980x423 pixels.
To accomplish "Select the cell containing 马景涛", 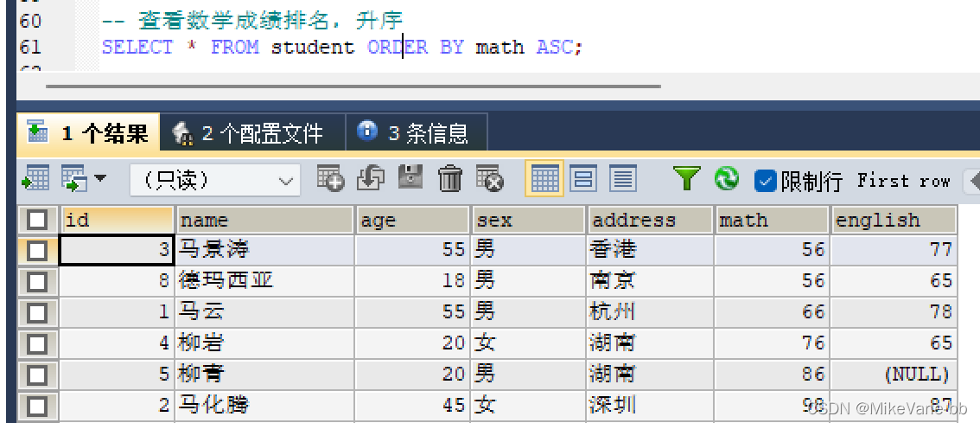I will [265, 250].
